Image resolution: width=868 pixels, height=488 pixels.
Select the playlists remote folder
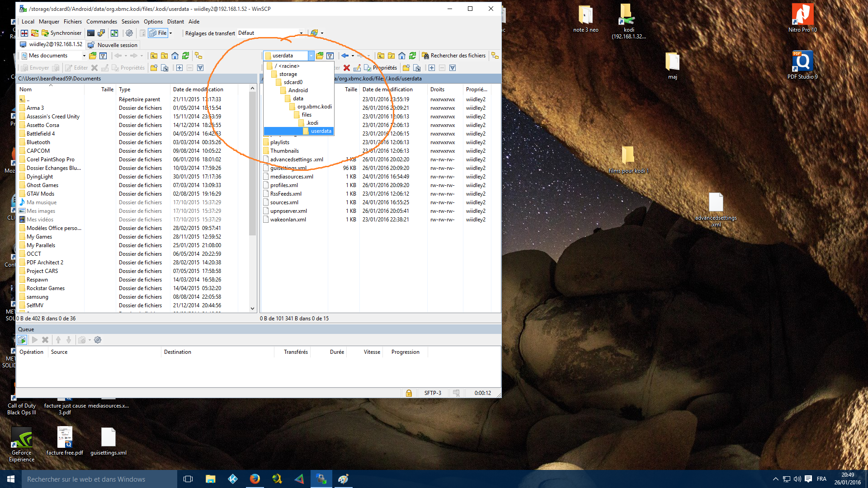click(x=280, y=142)
